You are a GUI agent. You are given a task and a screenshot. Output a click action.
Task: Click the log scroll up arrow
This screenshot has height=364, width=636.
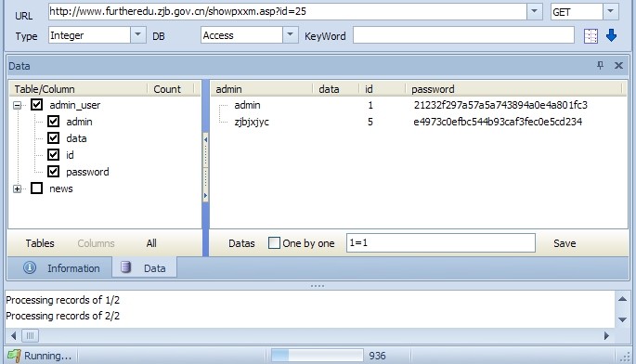coord(623,299)
